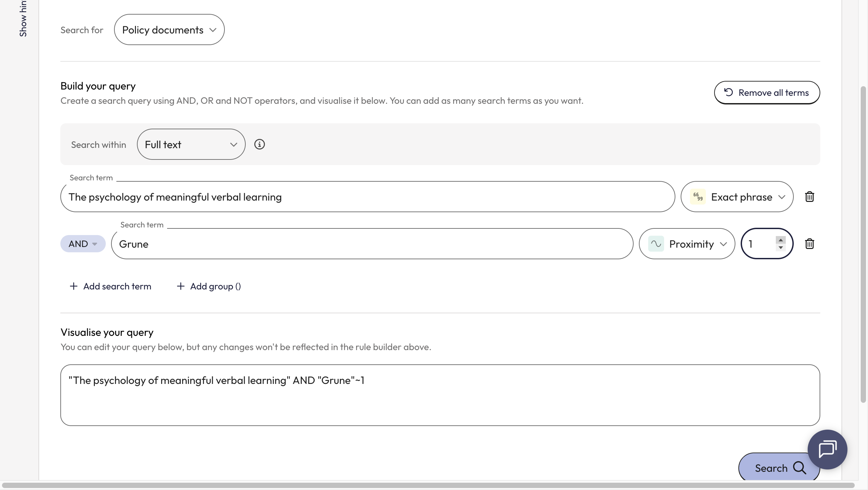The image size is (868, 490).
Task: Open the chat widget bubble
Action: coord(827,449)
